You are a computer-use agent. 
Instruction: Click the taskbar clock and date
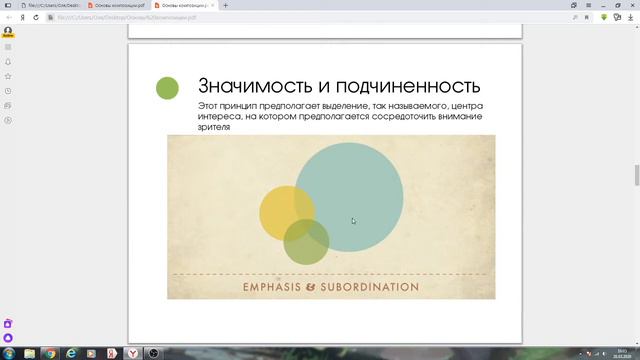[622, 354]
